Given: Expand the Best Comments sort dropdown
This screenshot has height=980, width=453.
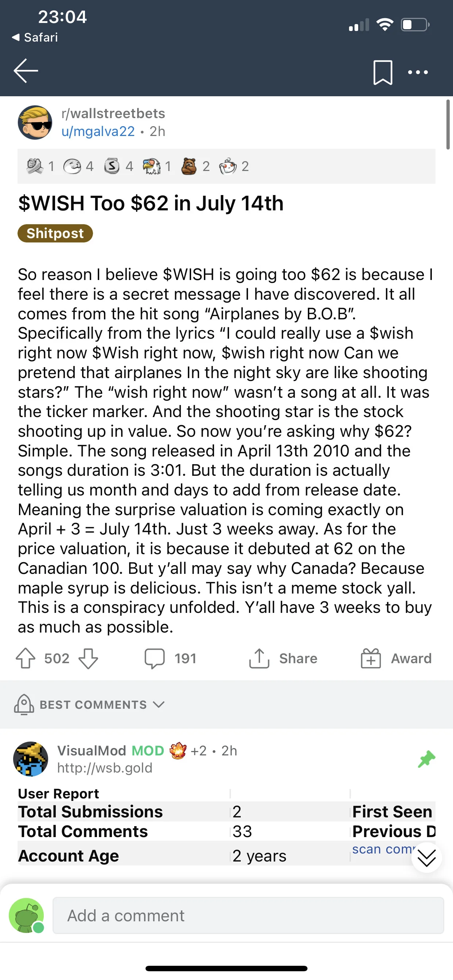Looking at the screenshot, I should point(102,705).
